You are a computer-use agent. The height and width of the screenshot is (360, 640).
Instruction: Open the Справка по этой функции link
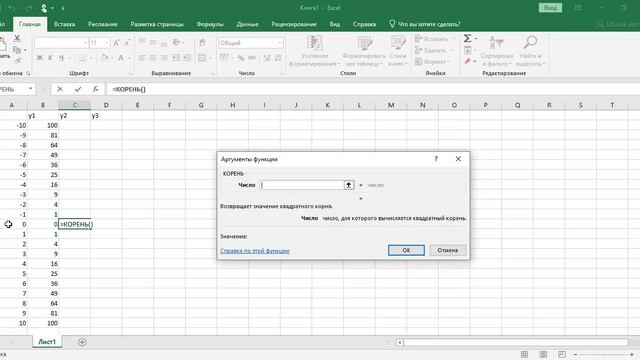point(255,251)
